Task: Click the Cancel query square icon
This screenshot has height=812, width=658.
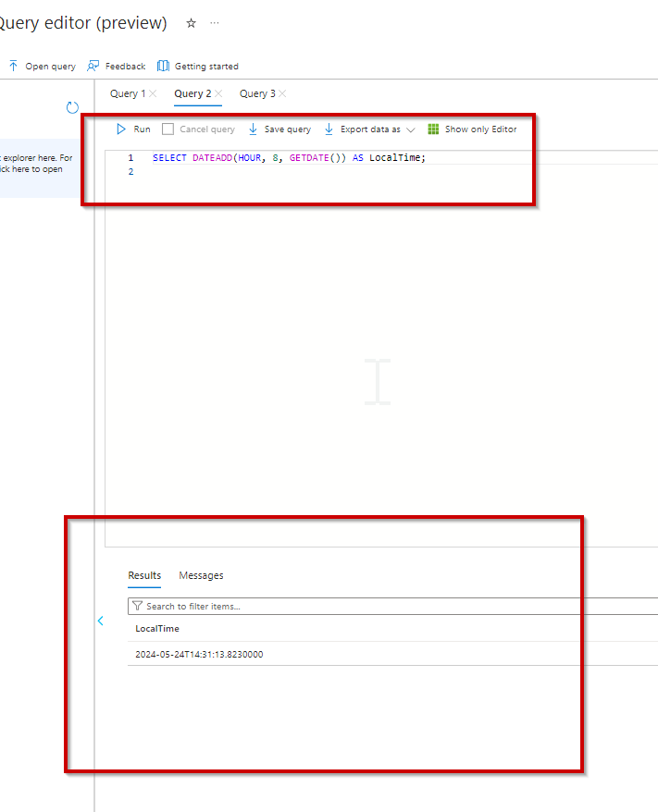Action: pos(168,129)
